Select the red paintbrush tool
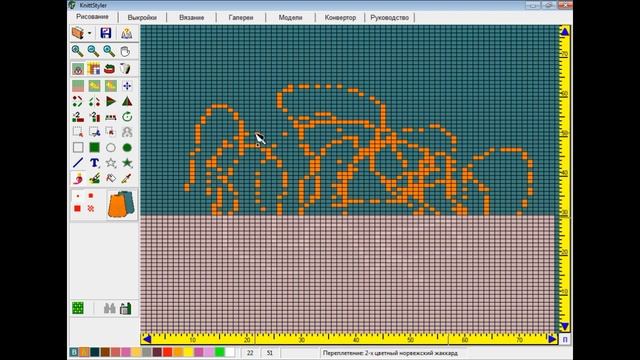 pos(78,178)
